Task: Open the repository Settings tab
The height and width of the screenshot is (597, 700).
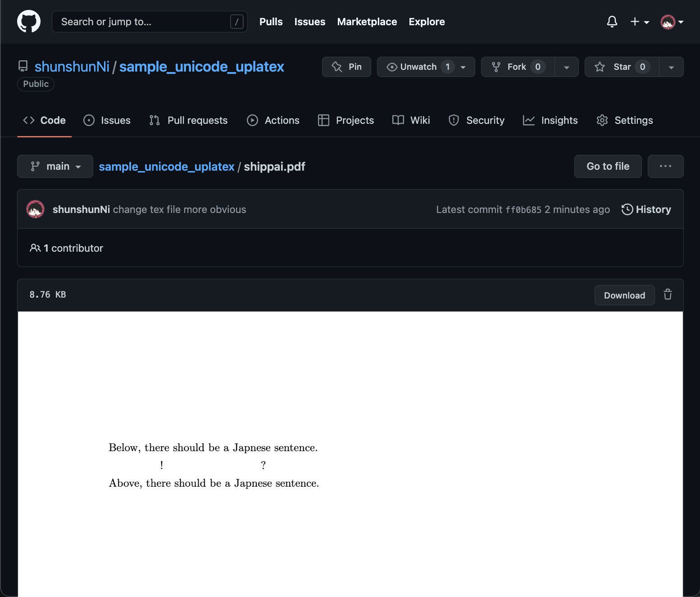Action: 625,120
